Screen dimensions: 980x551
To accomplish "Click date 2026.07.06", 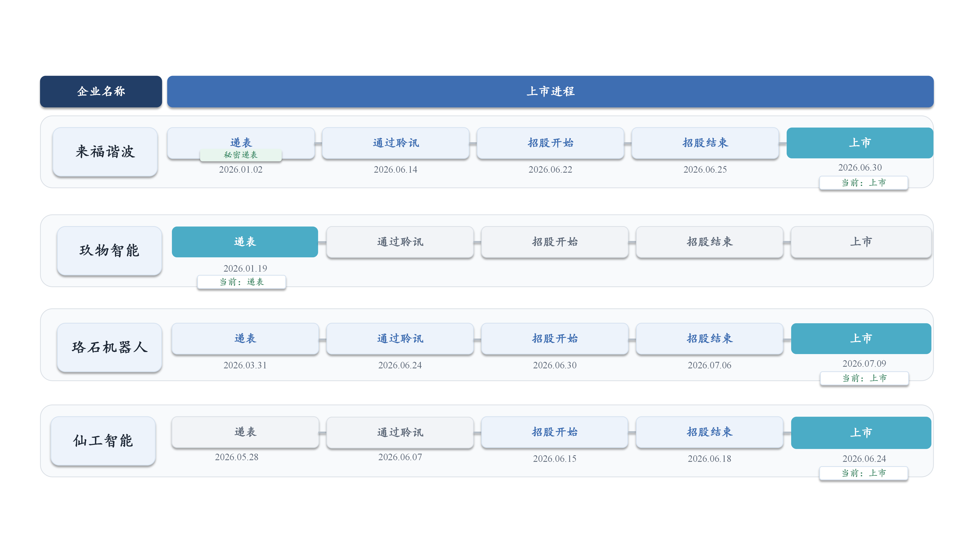I will pos(709,365).
